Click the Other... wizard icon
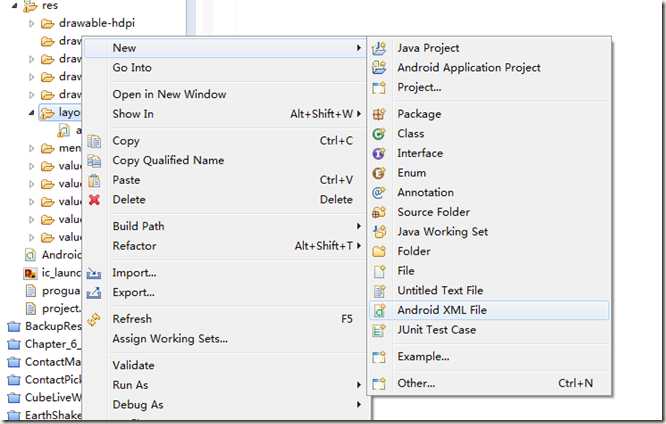666x424 pixels. pyautogui.click(x=379, y=384)
